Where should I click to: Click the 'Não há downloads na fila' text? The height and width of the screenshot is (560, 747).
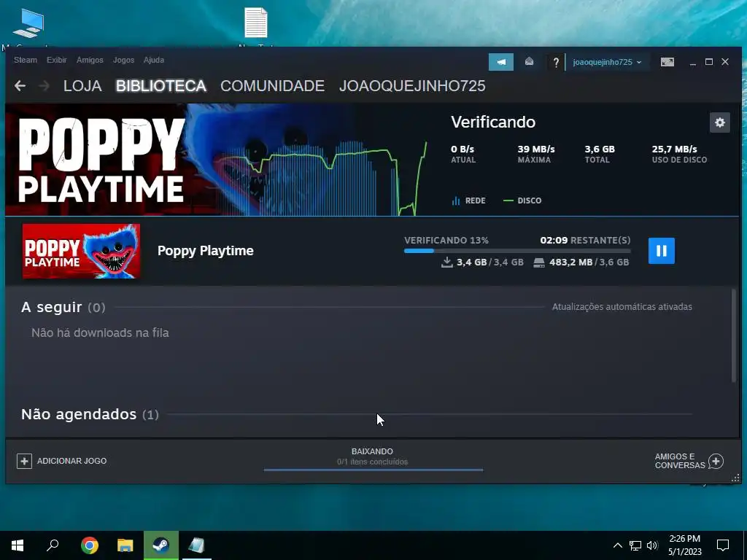tap(100, 332)
